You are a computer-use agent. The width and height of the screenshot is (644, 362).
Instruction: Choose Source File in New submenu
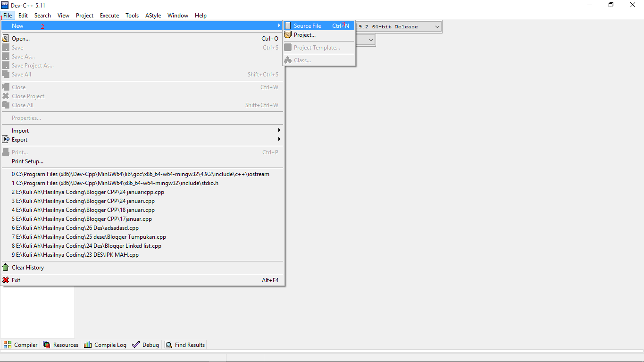[x=319, y=26]
